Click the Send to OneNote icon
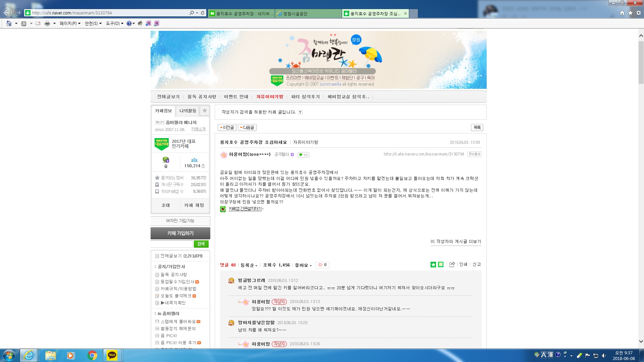 148,23
